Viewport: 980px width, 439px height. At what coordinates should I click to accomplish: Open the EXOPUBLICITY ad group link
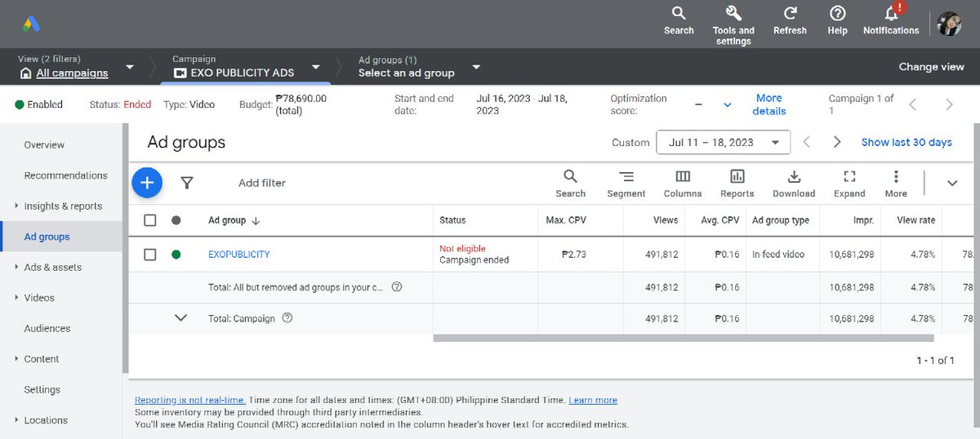pos(238,255)
